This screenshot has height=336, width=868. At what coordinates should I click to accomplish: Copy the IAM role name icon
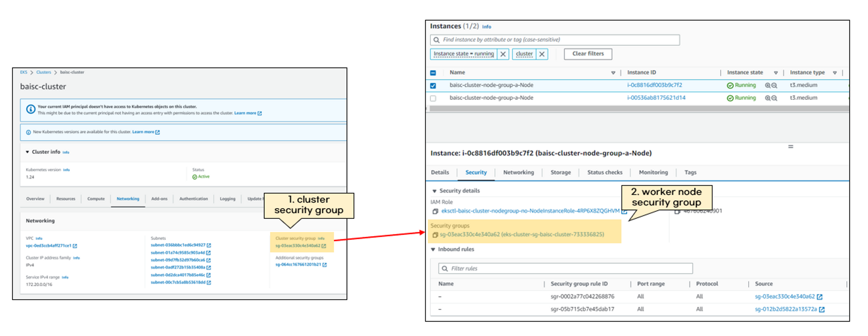tap(435, 212)
